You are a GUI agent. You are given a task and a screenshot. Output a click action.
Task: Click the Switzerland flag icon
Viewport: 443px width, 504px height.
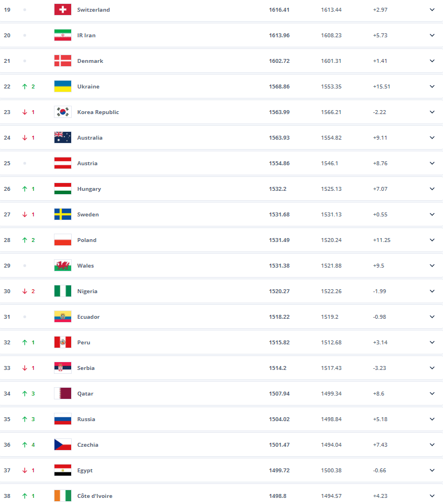click(62, 9)
